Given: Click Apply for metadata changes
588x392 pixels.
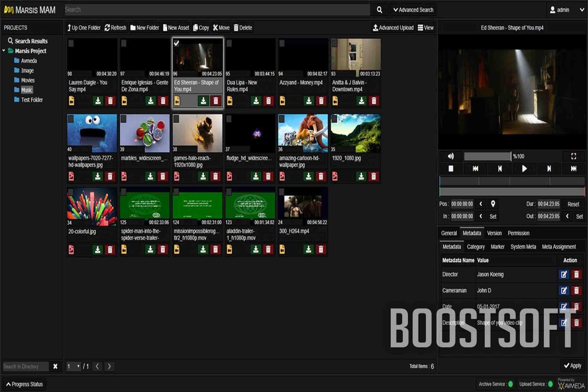Looking at the screenshot, I should coord(573,366).
